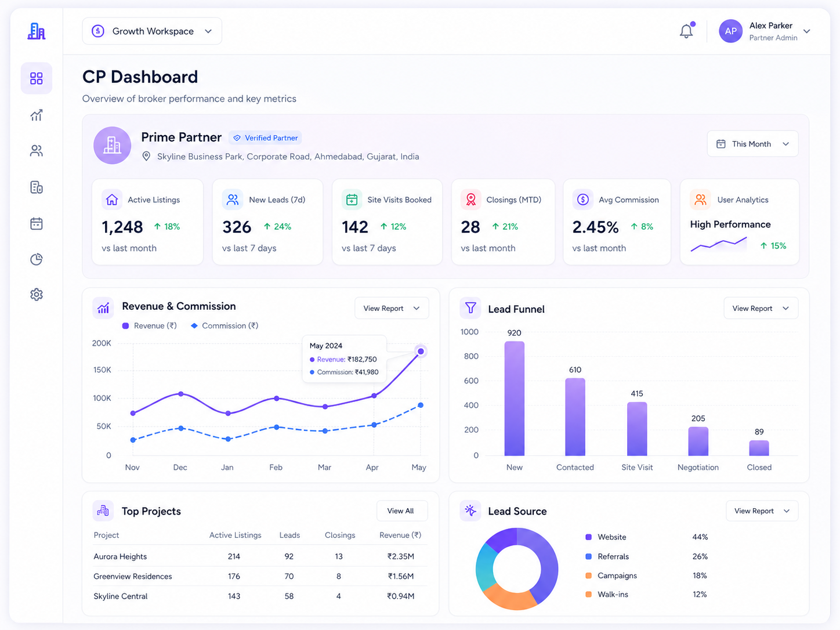Open the dashboard grid icon in sidebar

[37, 78]
